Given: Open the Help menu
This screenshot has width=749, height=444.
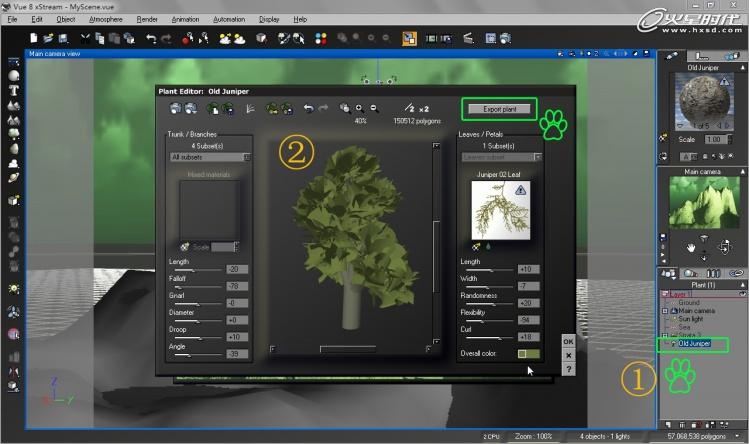Looking at the screenshot, I should point(300,19).
